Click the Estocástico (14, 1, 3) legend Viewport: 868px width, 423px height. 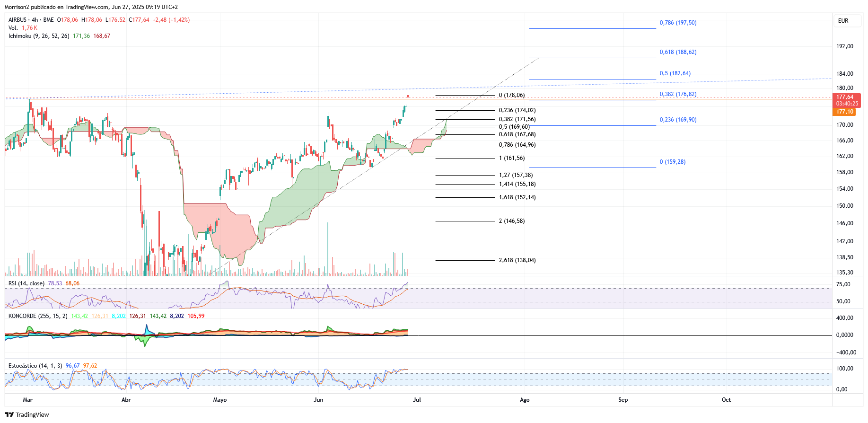pyautogui.click(x=35, y=366)
